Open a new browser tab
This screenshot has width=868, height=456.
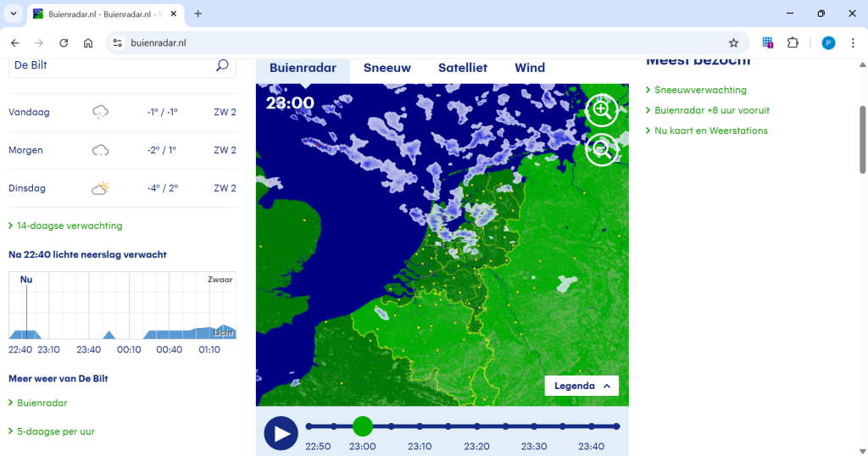tap(198, 14)
